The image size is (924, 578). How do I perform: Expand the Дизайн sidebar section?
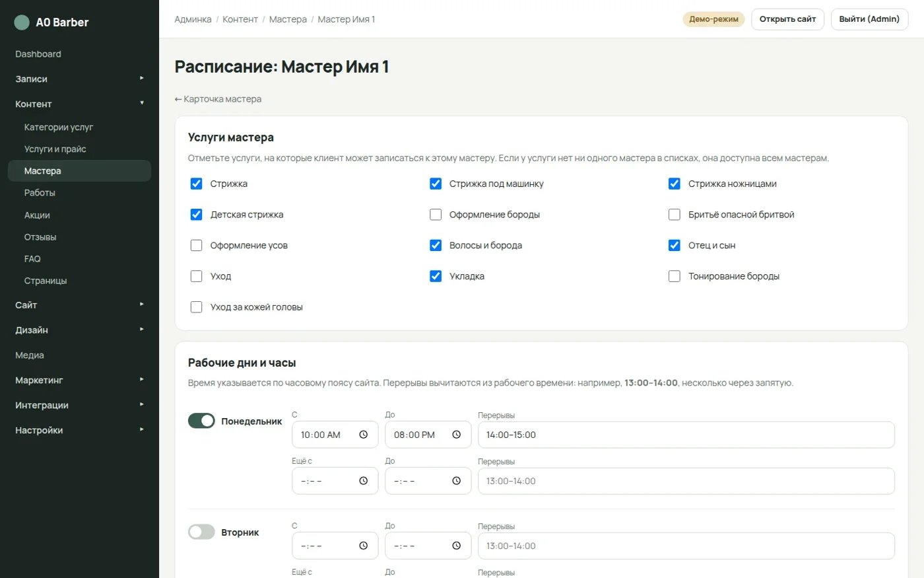(79, 330)
